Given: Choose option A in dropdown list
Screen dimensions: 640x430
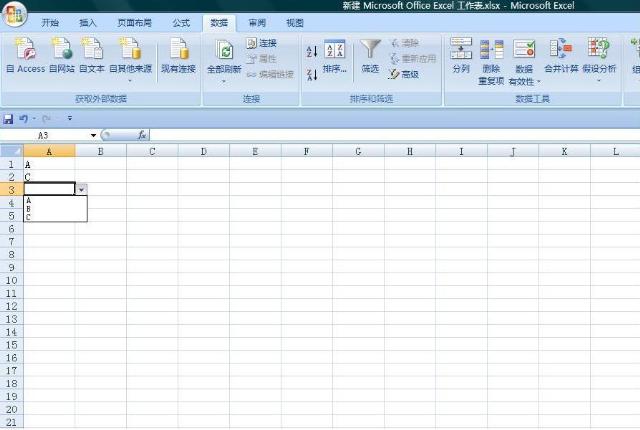Looking at the screenshot, I should pos(55,200).
